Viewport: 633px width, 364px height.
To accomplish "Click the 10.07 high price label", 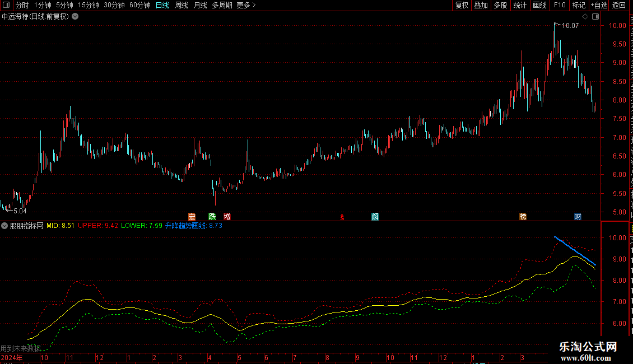I will click(x=570, y=26).
